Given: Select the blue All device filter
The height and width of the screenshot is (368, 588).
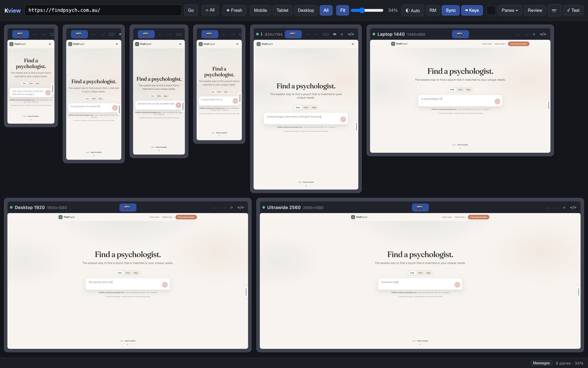Looking at the screenshot, I should pyautogui.click(x=326, y=10).
